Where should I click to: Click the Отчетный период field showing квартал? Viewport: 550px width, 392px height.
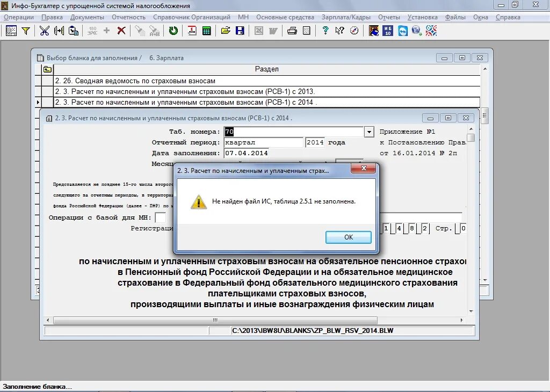(263, 142)
